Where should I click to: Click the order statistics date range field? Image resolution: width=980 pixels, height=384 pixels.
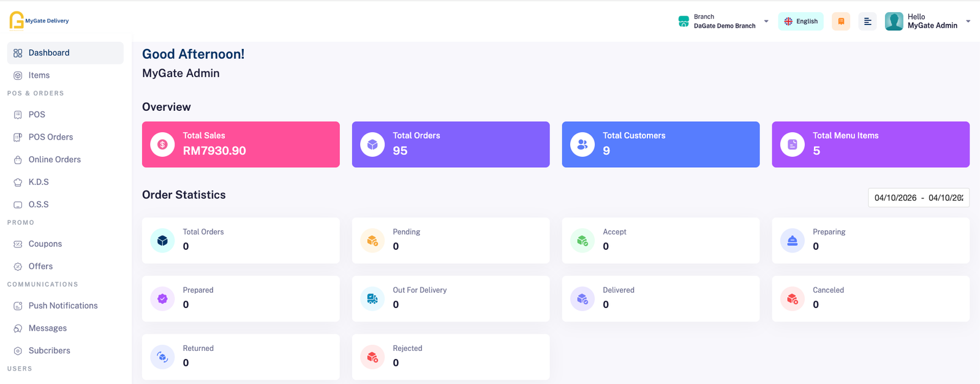click(918, 198)
